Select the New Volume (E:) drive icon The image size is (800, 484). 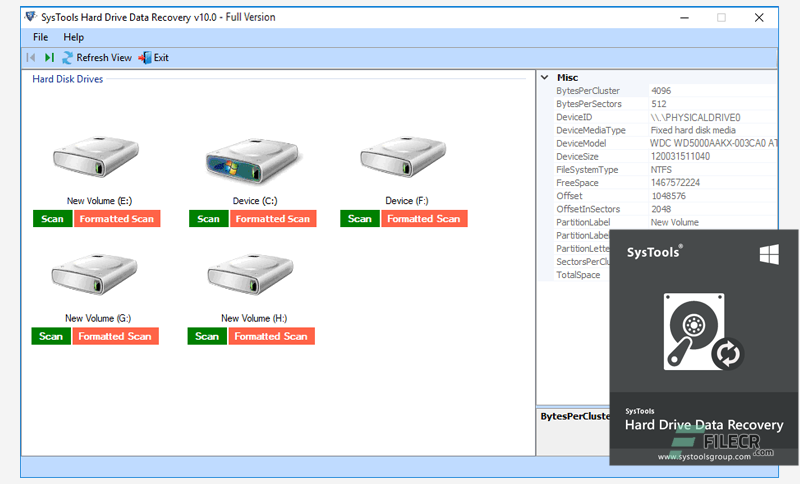[96, 156]
